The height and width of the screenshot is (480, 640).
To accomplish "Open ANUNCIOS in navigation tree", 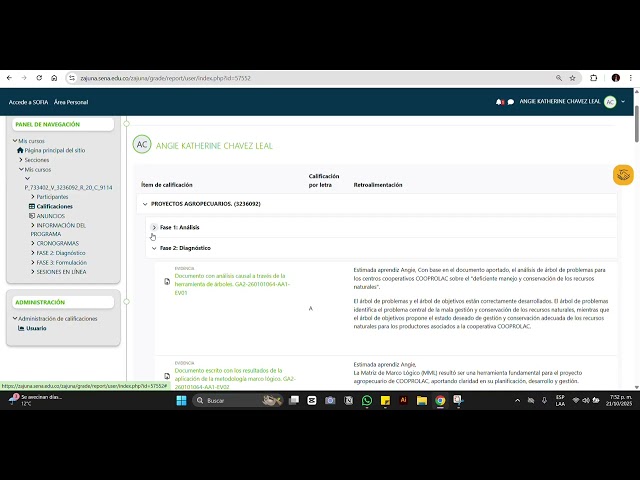I will [x=51, y=216].
